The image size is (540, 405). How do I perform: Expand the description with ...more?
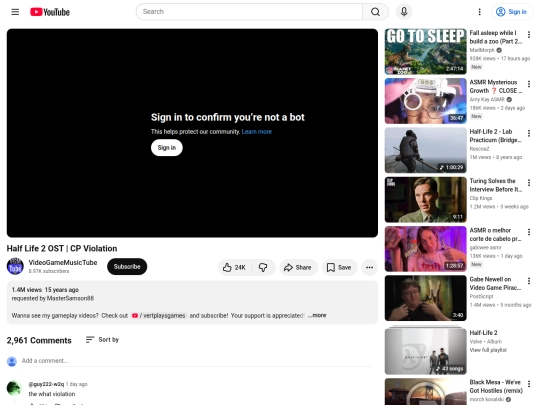point(316,315)
